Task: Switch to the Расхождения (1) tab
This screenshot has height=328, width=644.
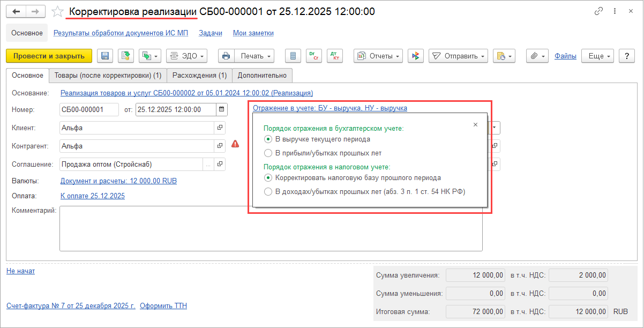Action: (x=199, y=76)
